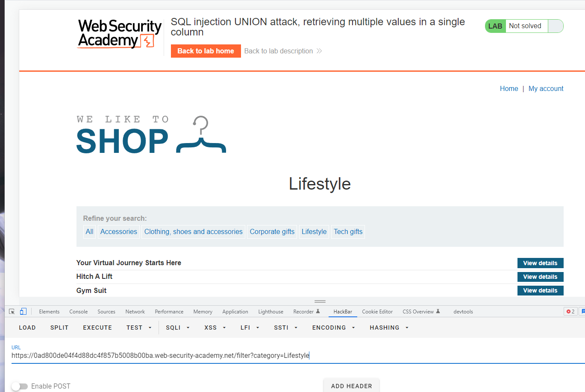Switch to the Elements tab
Image resolution: width=585 pixels, height=392 pixels.
pos(49,312)
